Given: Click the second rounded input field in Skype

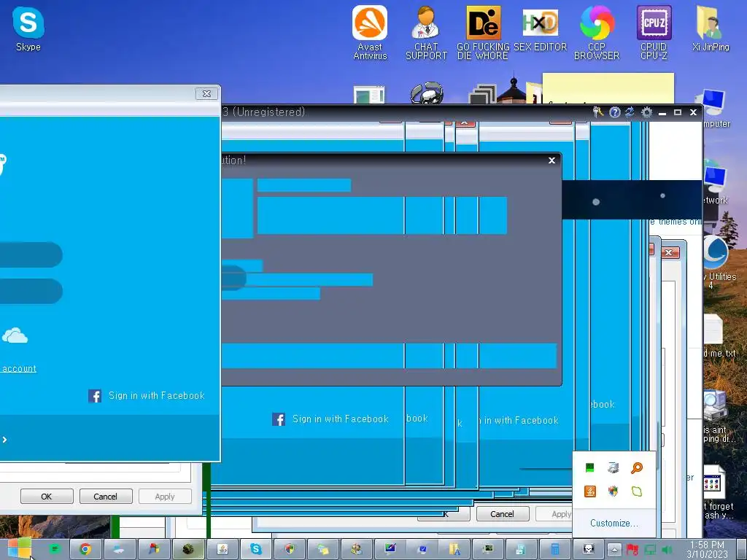Looking at the screenshot, I should [31, 291].
